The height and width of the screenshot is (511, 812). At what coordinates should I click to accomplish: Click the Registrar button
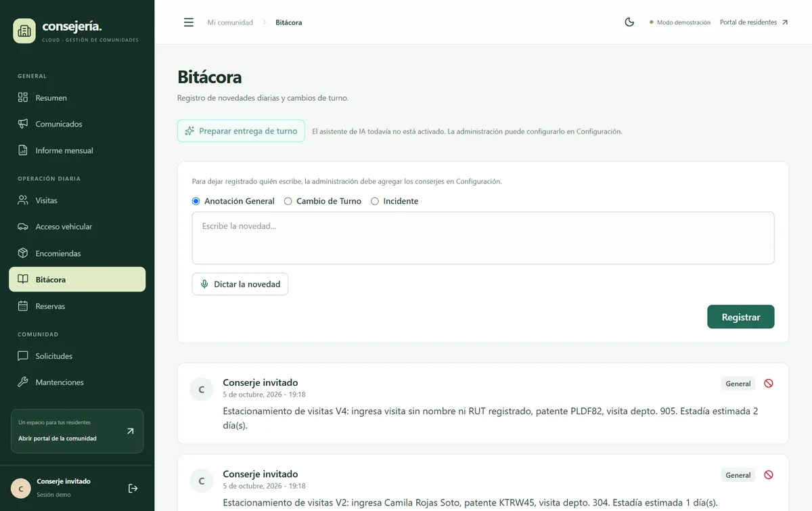point(741,317)
